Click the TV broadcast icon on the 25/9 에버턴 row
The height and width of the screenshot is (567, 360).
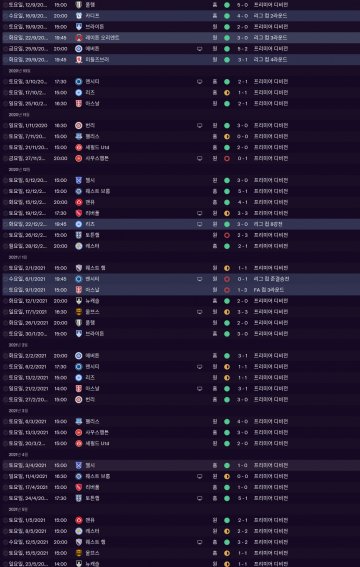[x=200, y=49]
